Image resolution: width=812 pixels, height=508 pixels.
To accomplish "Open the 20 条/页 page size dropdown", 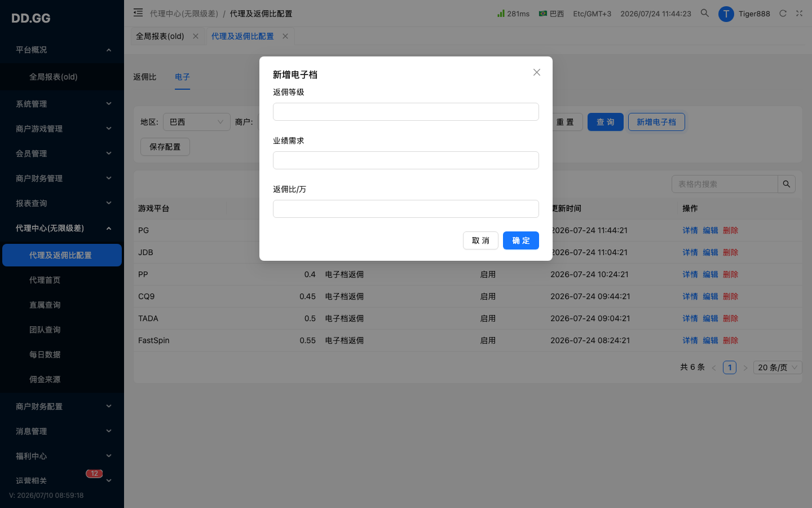I will click(x=778, y=367).
